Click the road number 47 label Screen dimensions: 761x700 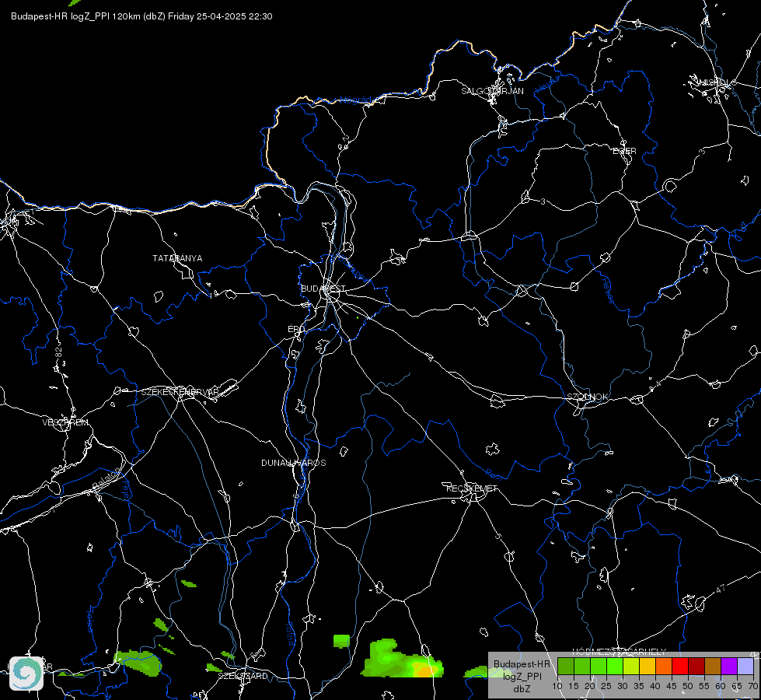coord(721,589)
